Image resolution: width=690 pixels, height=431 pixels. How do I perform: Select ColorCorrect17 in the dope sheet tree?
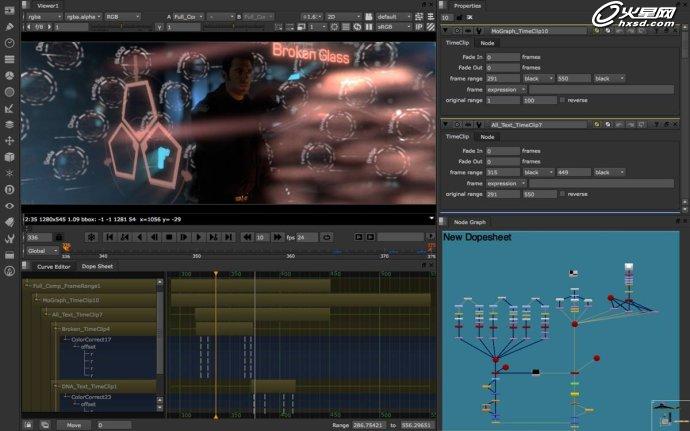pyautogui.click(x=91, y=340)
